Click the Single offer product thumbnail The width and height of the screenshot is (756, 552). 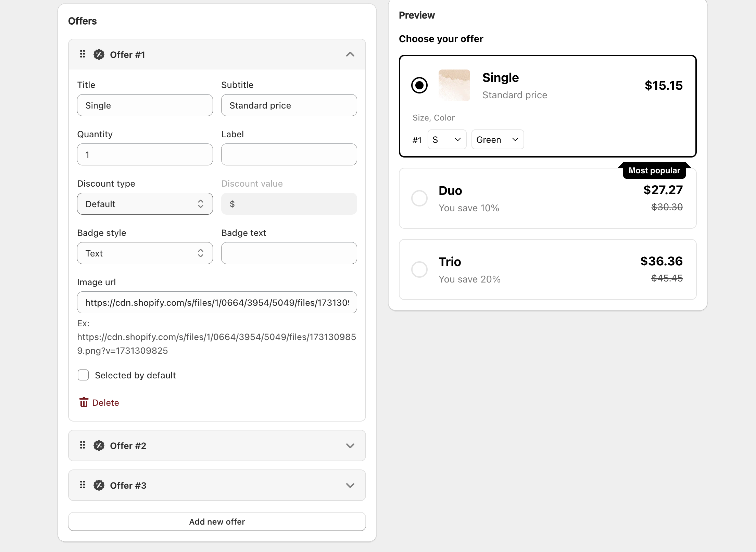click(454, 85)
